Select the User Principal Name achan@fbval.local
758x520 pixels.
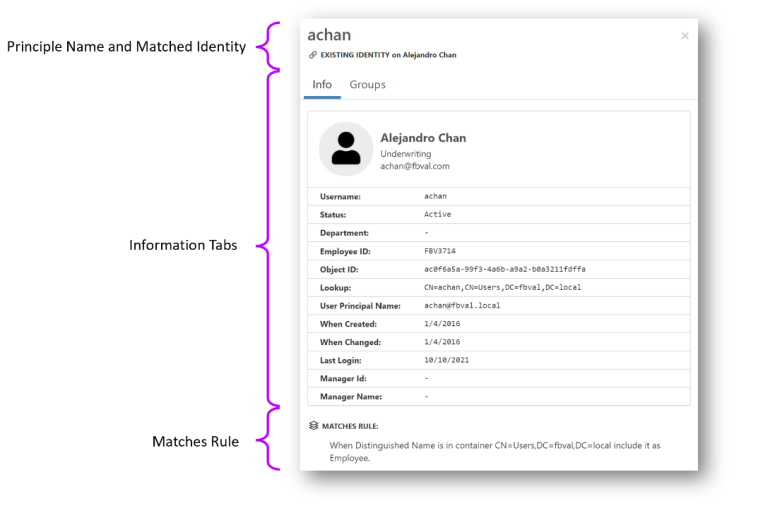(462, 306)
